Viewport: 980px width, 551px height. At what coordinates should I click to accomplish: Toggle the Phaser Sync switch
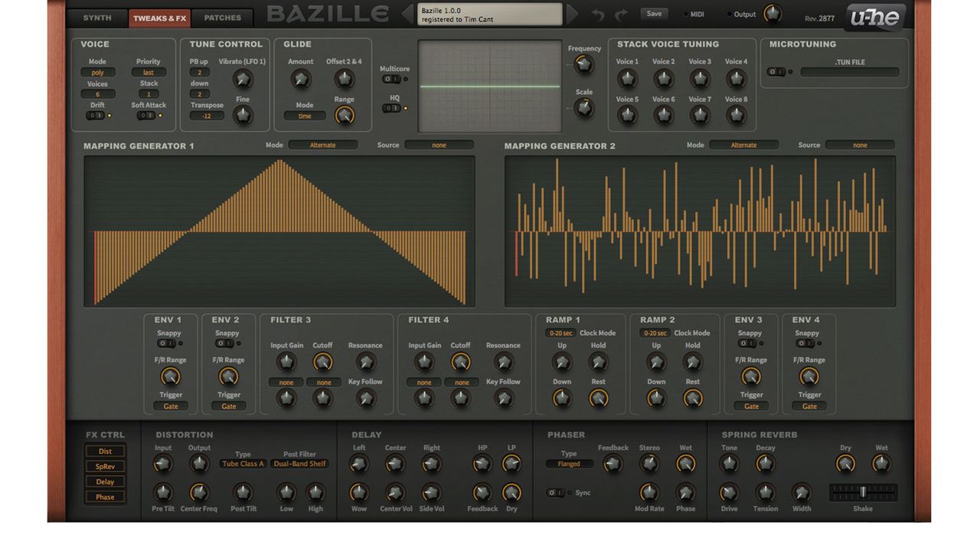tap(557, 493)
